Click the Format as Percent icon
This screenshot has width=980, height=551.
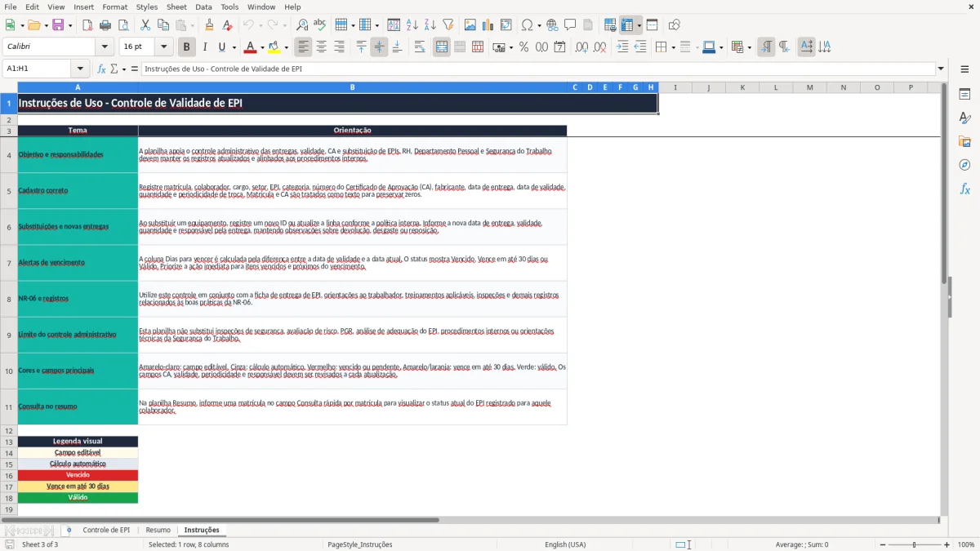(x=523, y=47)
